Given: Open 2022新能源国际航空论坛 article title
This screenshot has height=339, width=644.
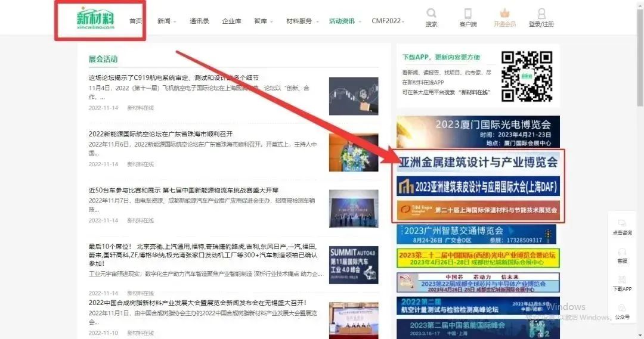Looking at the screenshot, I should (x=160, y=134).
